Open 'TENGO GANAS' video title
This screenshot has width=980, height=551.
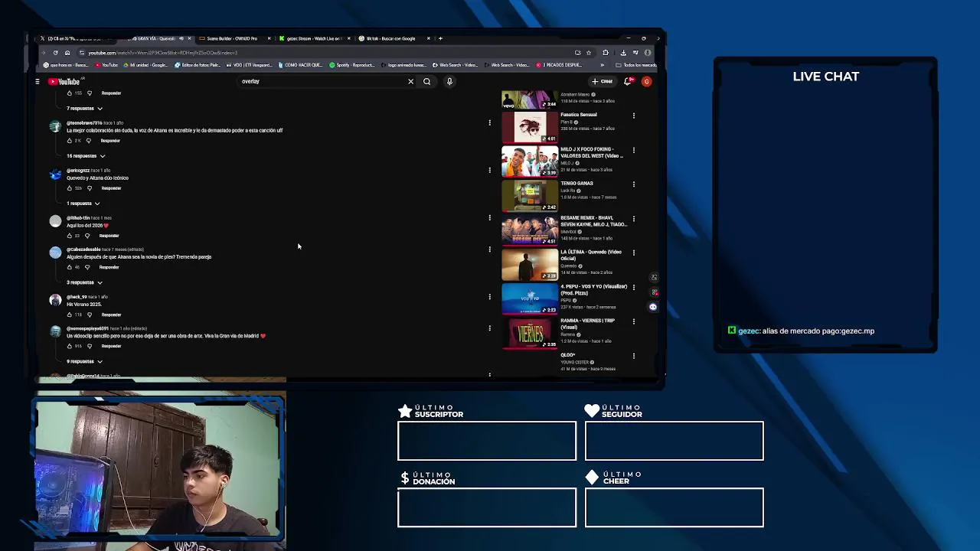pos(577,184)
